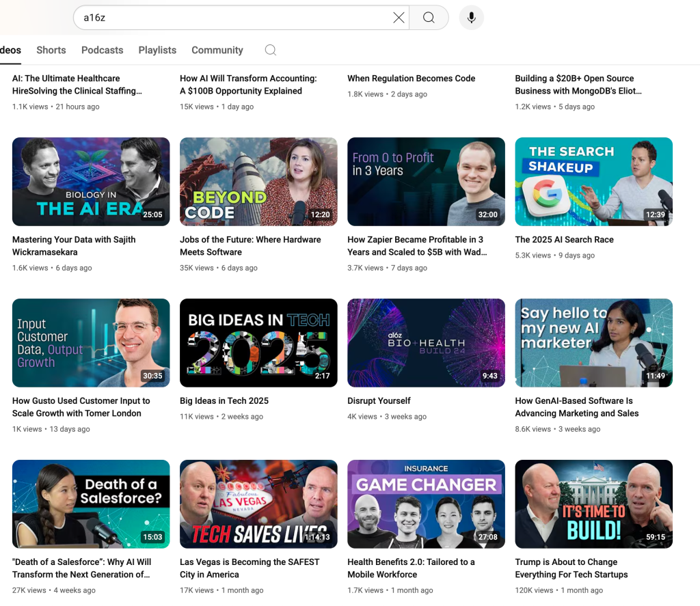
Task: Open 'How Gusto Used Customer Input' title
Action: [81, 401]
